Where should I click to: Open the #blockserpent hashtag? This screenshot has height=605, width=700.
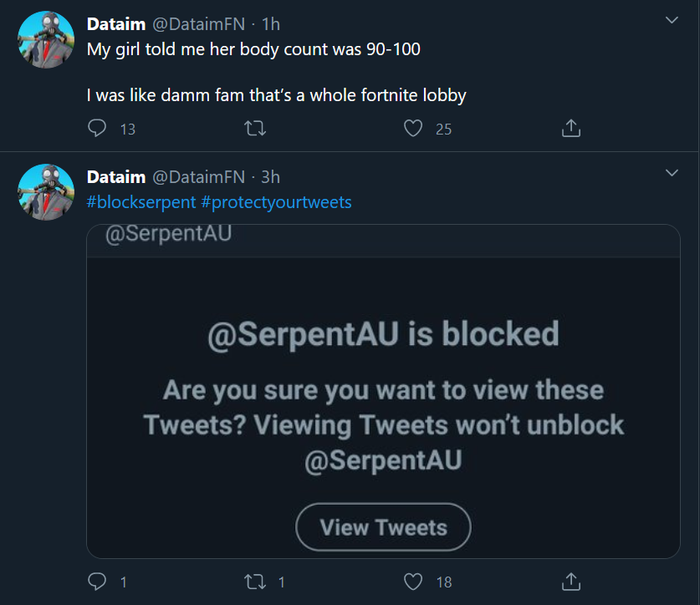tap(142, 201)
